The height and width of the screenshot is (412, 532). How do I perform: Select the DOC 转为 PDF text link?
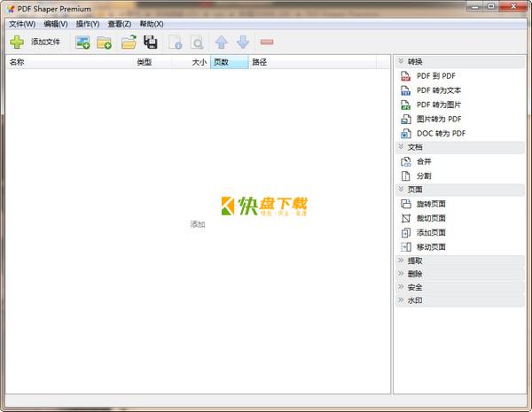click(x=441, y=134)
